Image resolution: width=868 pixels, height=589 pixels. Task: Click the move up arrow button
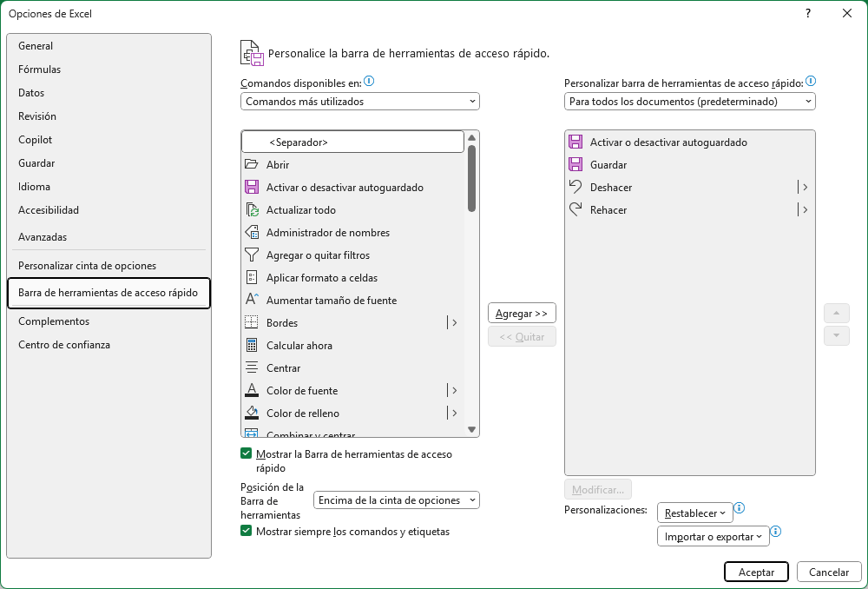(837, 313)
